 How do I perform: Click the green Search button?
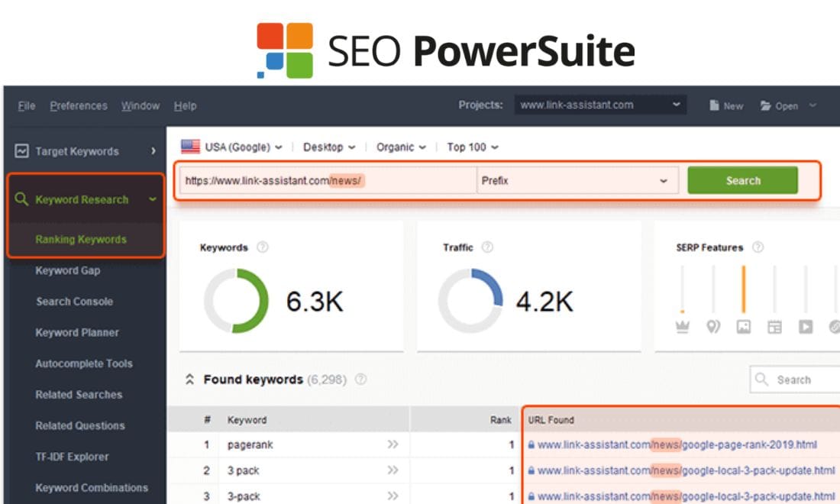point(742,180)
